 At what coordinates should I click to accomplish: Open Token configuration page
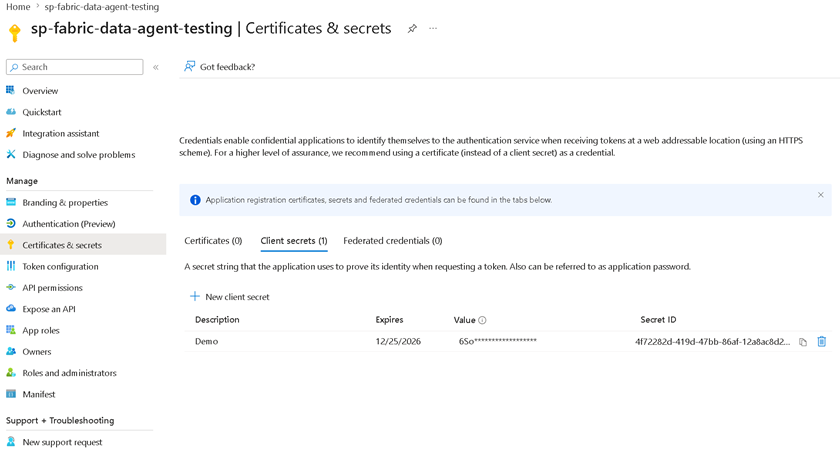tap(60, 266)
